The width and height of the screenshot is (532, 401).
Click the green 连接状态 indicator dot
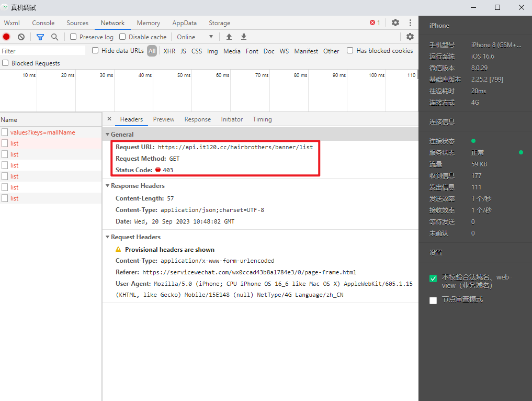[473, 141]
